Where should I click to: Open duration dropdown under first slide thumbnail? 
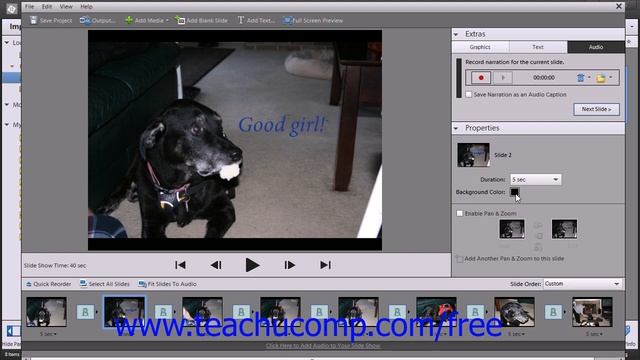pos(48,334)
